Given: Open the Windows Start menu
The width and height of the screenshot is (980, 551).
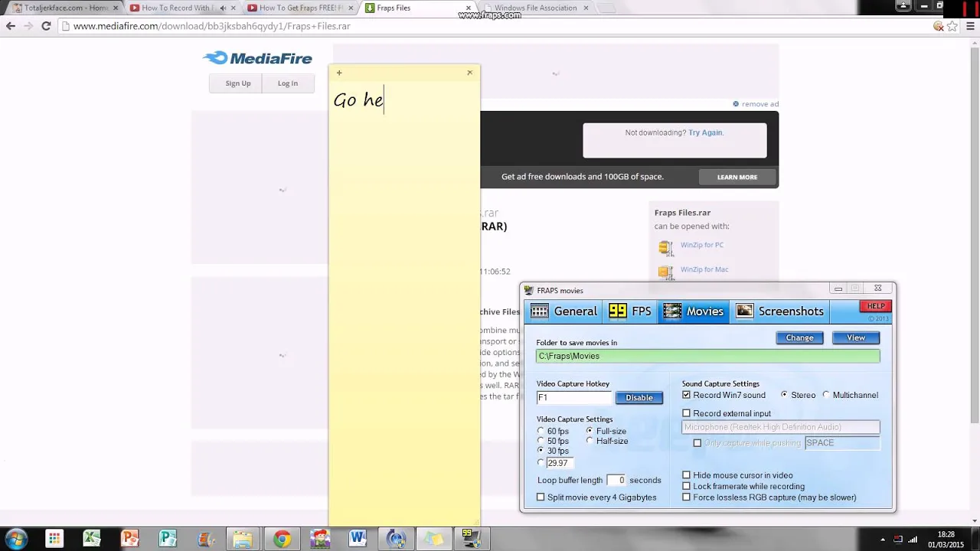Looking at the screenshot, I should coord(15,539).
